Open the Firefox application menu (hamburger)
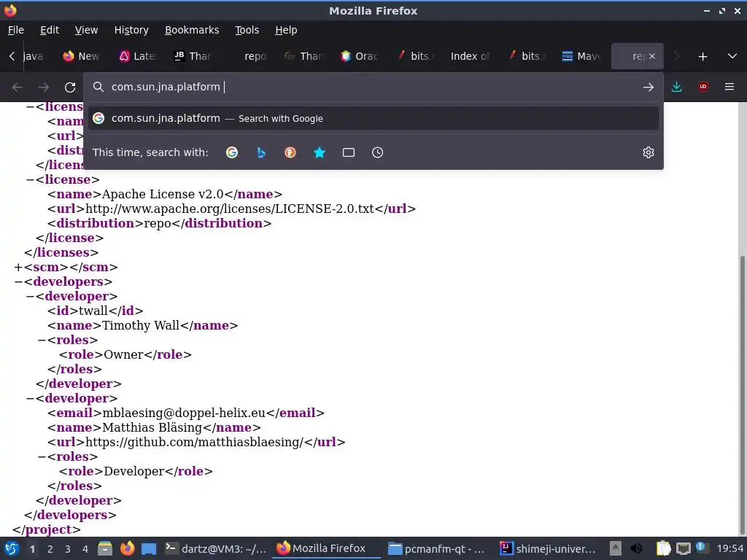Viewport: 747px width, 560px height. [729, 87]
